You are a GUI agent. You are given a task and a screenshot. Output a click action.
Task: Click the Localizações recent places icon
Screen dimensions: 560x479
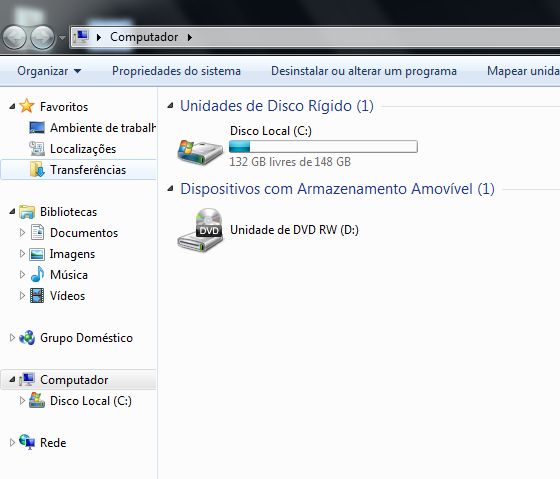pos(37,149)
